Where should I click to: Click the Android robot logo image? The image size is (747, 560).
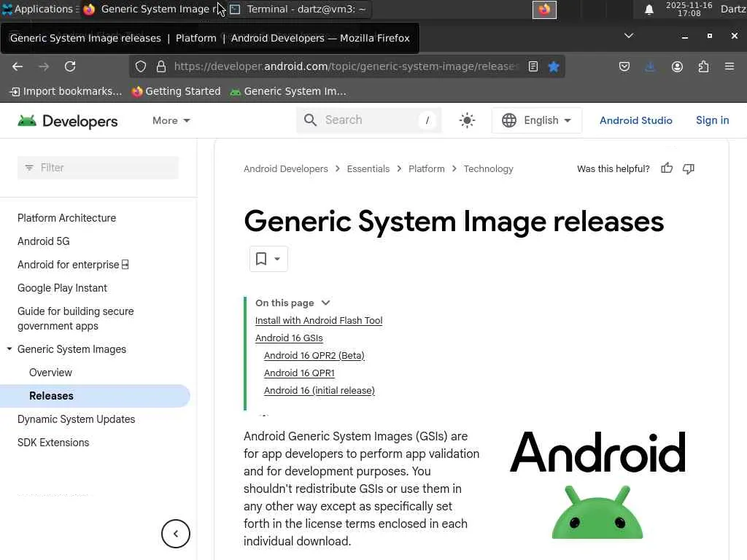pyautogui.click(x=597, y=485)
